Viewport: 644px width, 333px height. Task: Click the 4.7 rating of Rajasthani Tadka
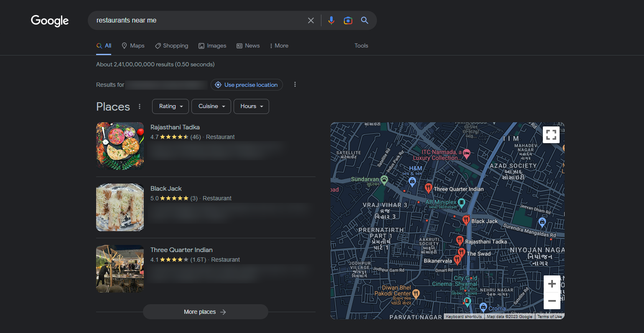click(x=154, y=137)
